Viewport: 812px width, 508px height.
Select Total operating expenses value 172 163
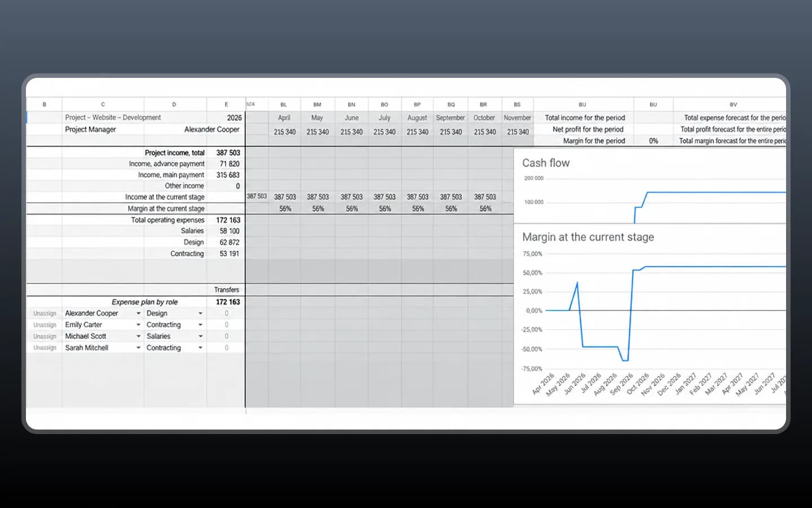228,220
